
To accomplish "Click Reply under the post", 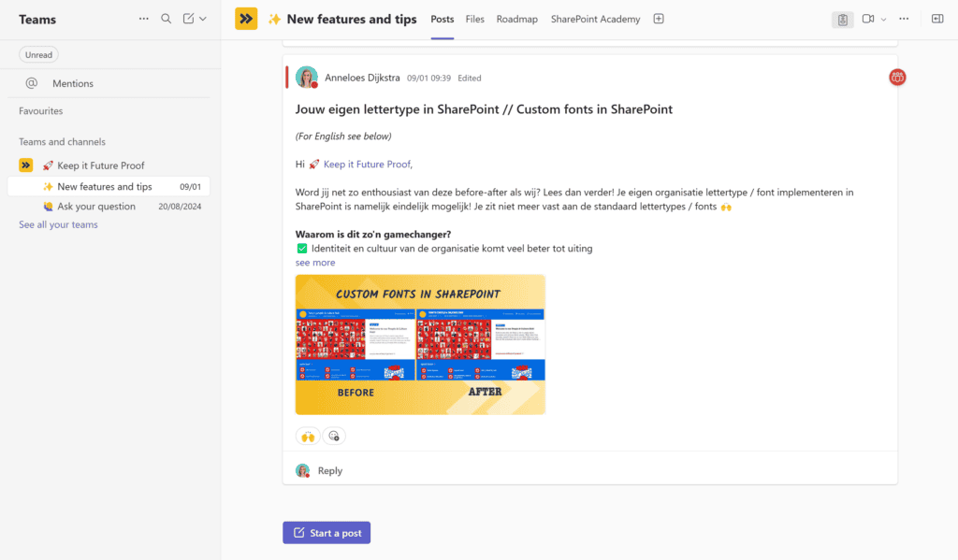I will 330,471.
